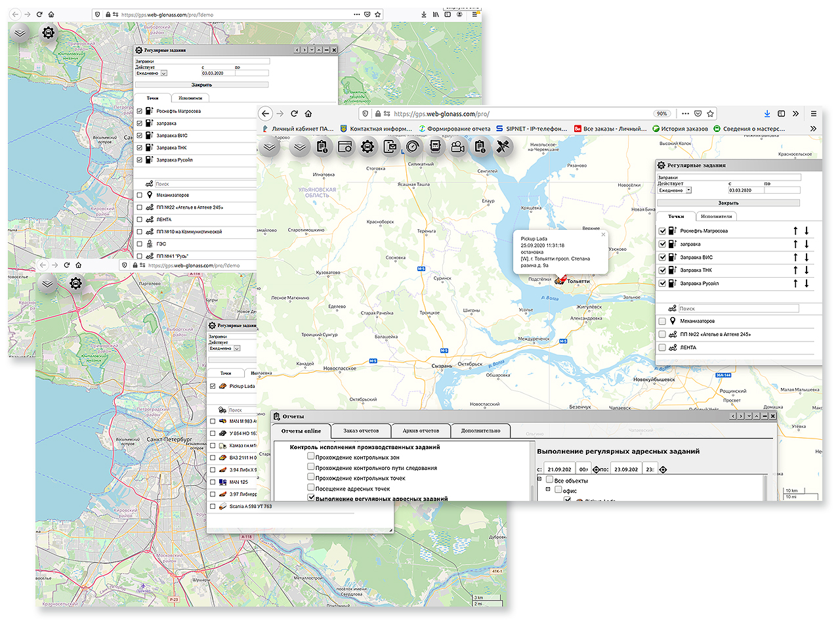This screenshot has height=623, width=840.
Task: Select the Отчеты online tab
Action: point(301,431)
